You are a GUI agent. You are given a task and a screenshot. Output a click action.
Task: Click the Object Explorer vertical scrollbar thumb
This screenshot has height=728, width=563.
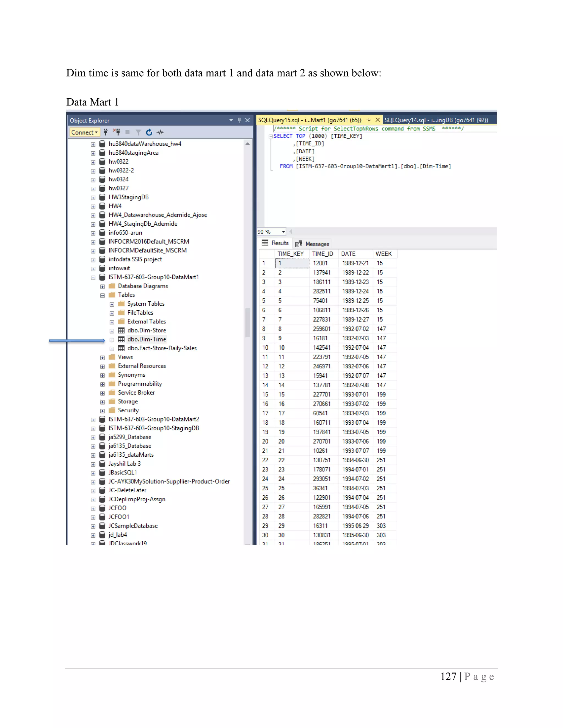(x=247, y=323)
